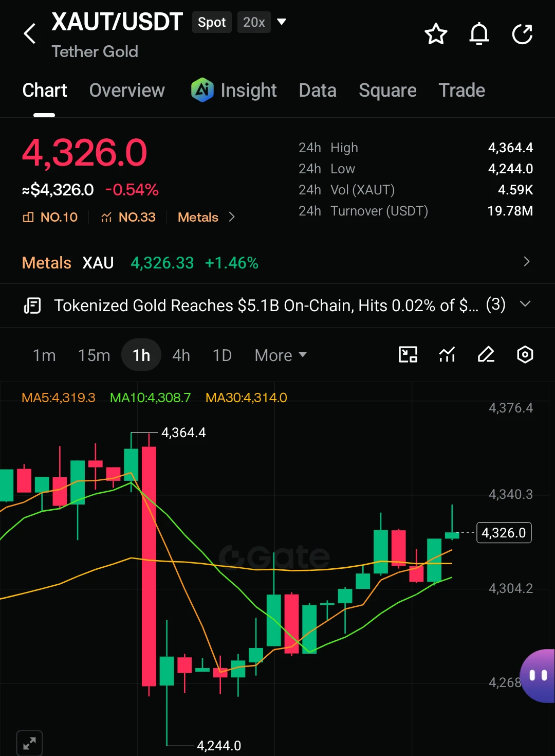Open the Metals category link
555x756 pixels.
click(198, 217)
